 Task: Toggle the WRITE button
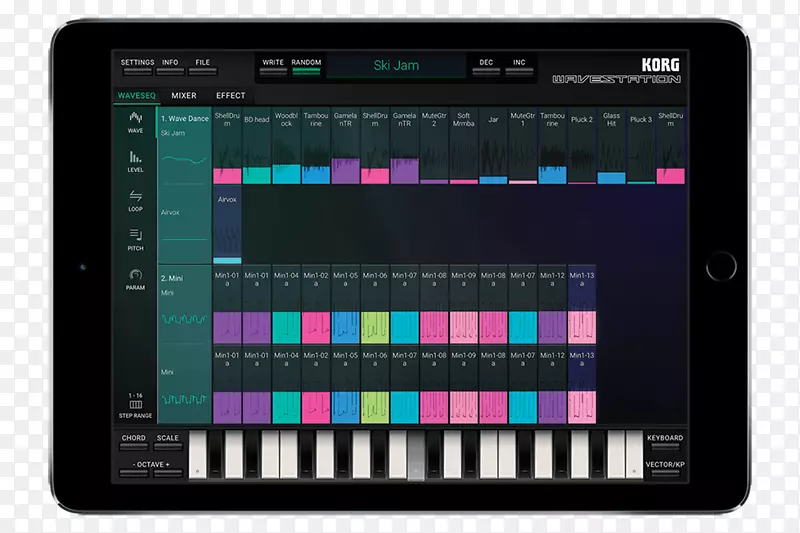[x=273, y=66]
